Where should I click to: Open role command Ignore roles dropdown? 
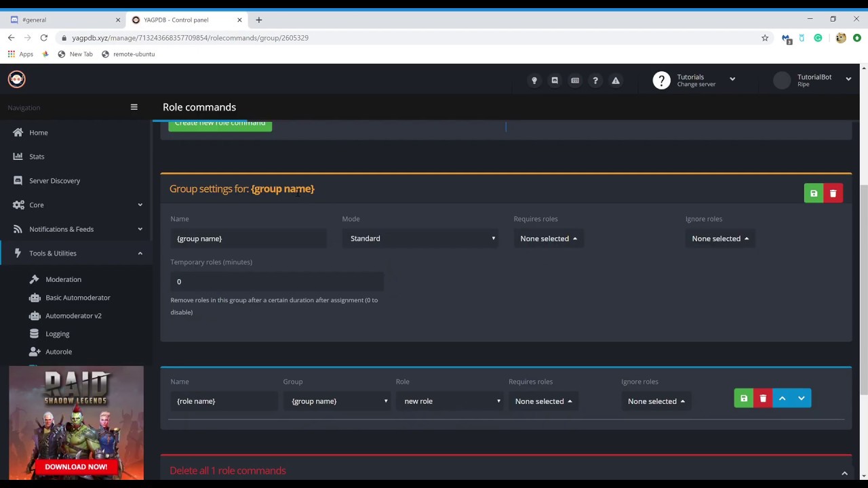656,401
